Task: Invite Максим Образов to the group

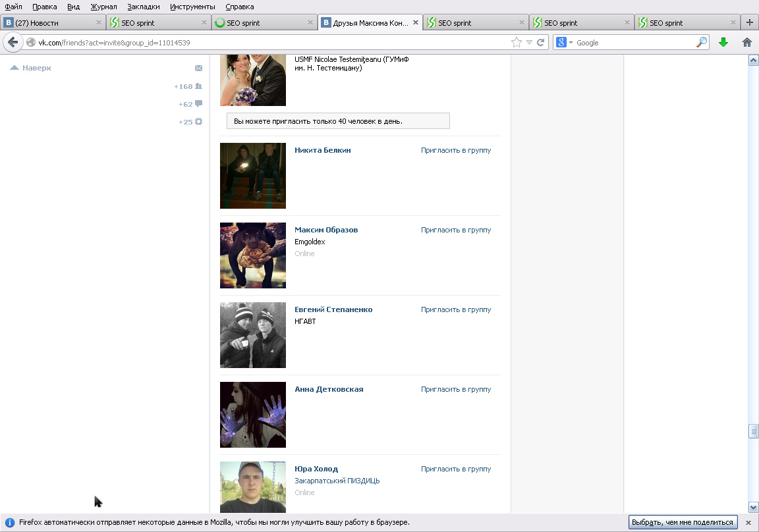Action: click(x=456, y=230)
